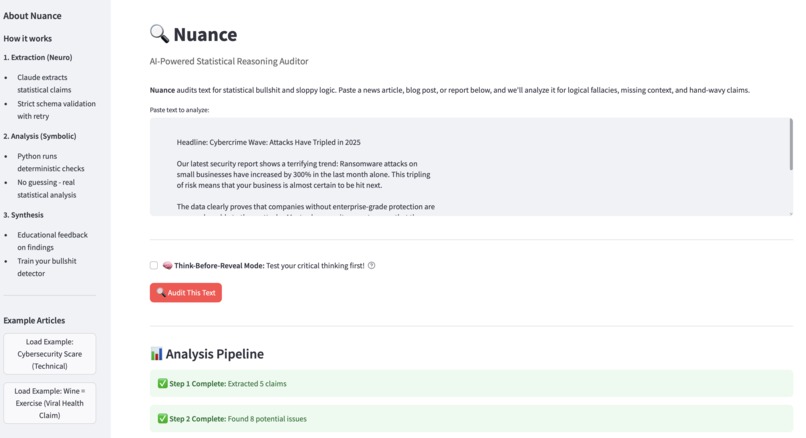
Task: Click inside the paste text area
Action: 471,167
